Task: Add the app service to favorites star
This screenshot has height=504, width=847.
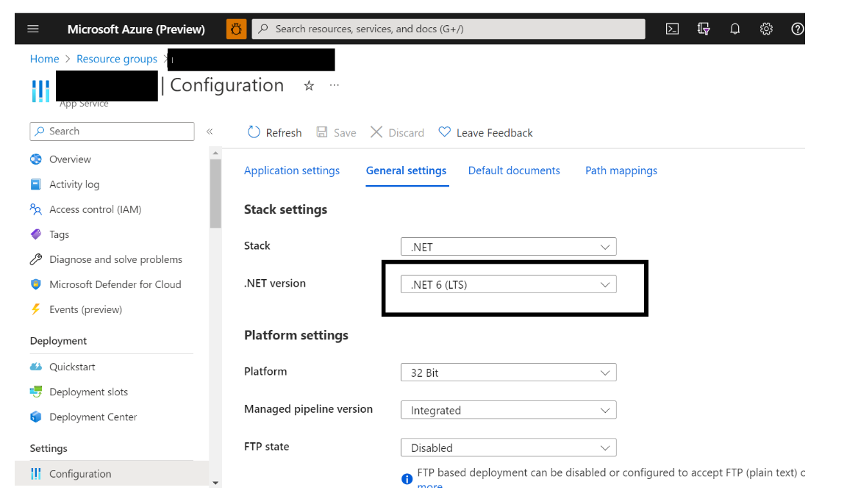Action: (x=309, y=86)
